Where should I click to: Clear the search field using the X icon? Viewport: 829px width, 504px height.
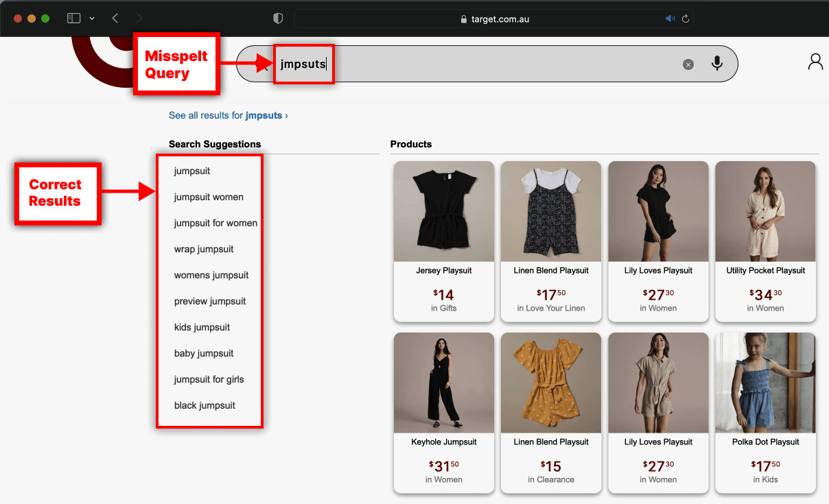coord(688,64)
